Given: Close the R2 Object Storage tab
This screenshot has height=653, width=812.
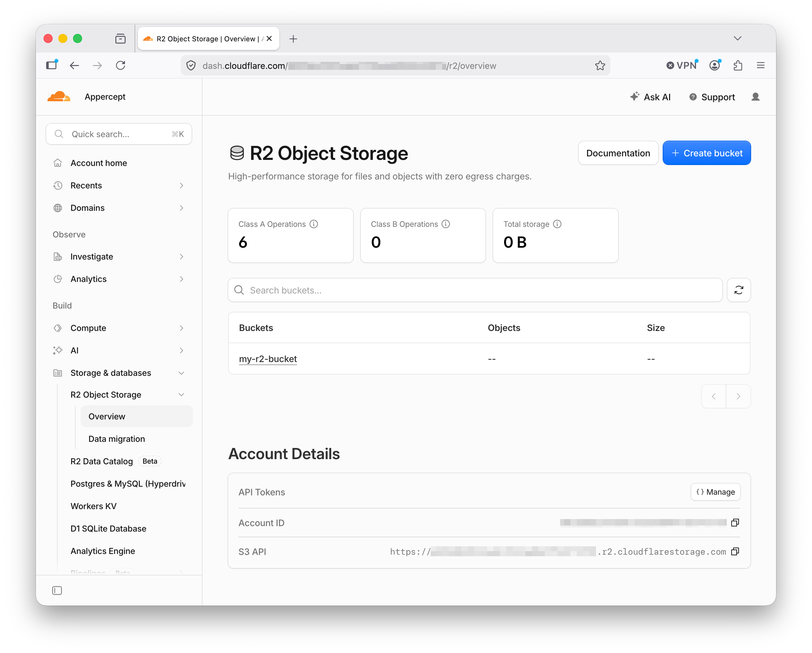Looking at the screenshot, I should pyautogui.click(x=269, y=38).
